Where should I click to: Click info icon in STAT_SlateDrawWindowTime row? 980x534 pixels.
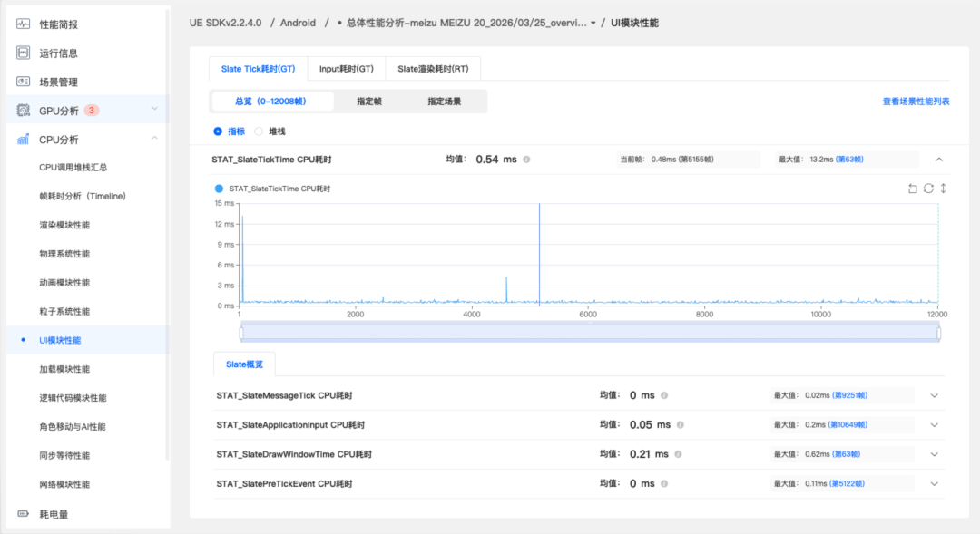coord(678,454)
